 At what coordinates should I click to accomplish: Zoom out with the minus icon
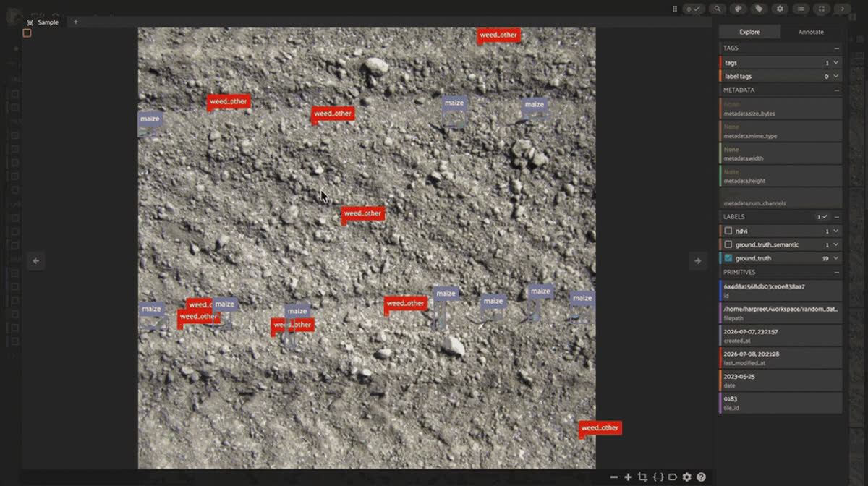point(614,477)
